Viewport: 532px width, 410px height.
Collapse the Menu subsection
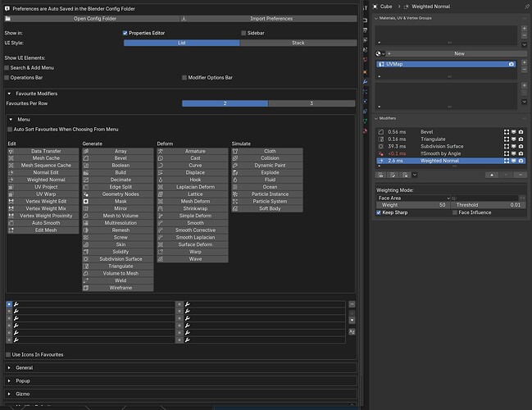11,120
